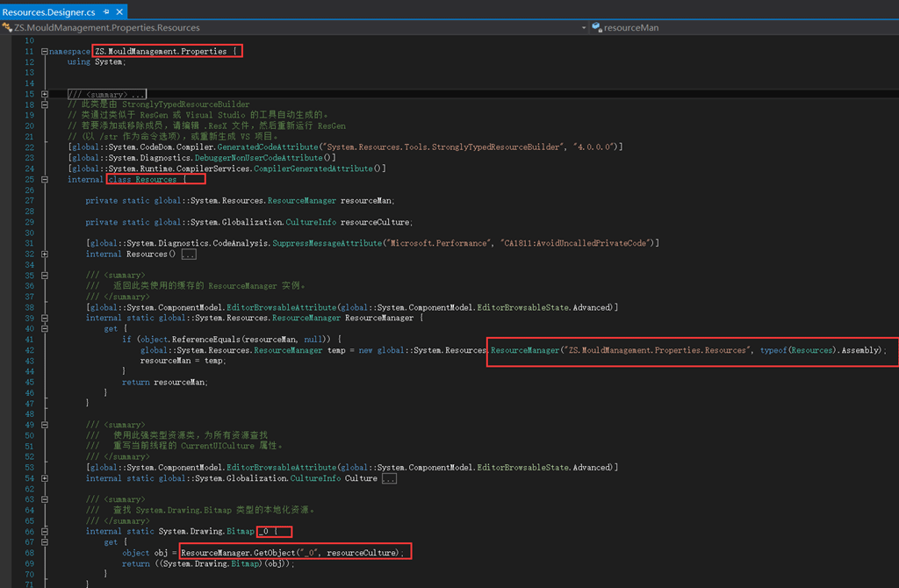
Task: Click the 'resourceCulture' field declaration on line 29
Action: pos(375,222)
